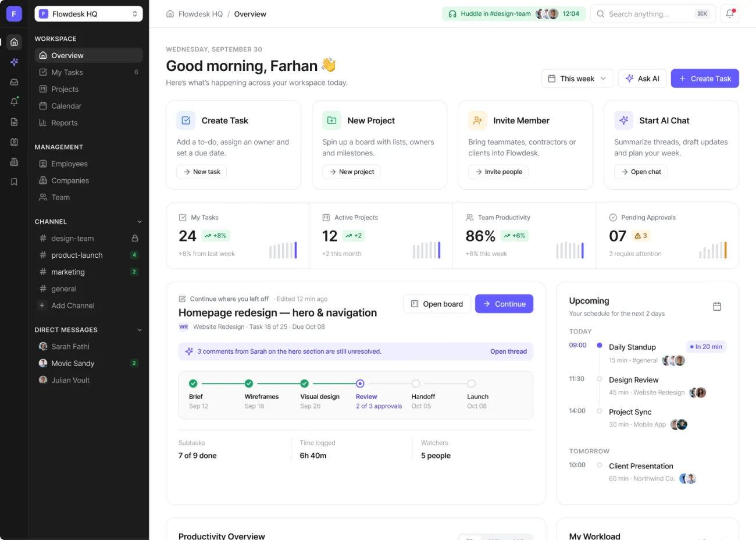This screenshot has width=756, height=540.
Task: Click the New Project card folder icon
Action: point(331,120)
